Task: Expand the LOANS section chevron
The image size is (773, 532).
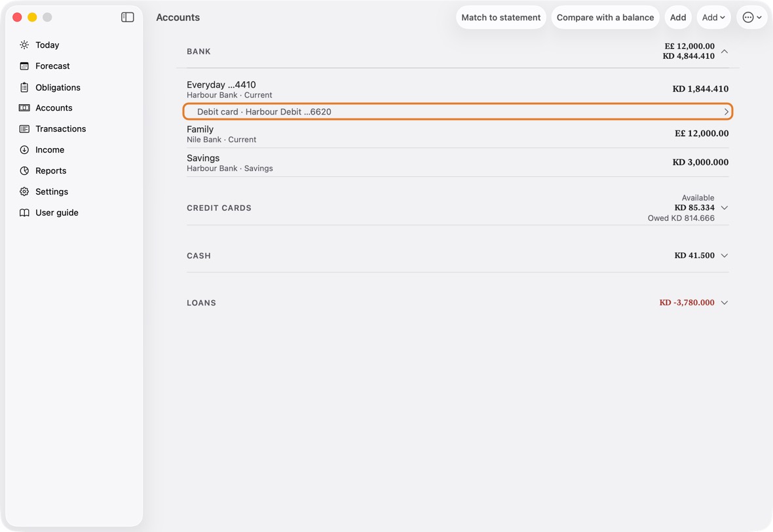Action: pyautogui.click(x=724, y=303)
